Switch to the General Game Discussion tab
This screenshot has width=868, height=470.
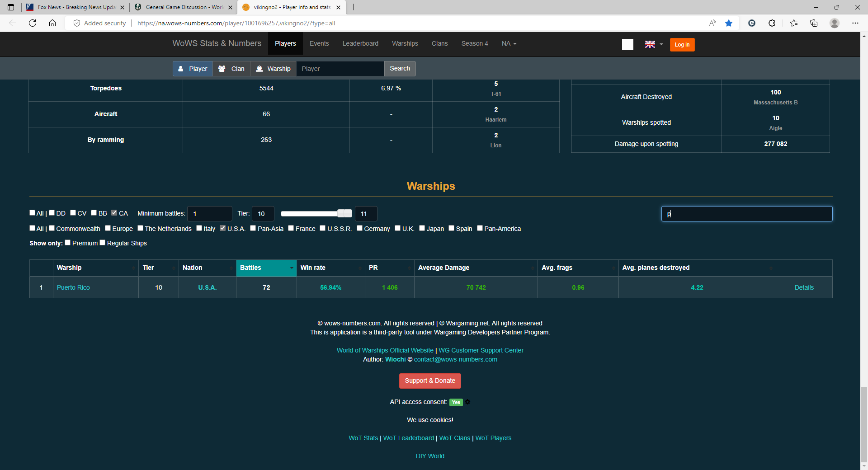click(x=184, y=7)
